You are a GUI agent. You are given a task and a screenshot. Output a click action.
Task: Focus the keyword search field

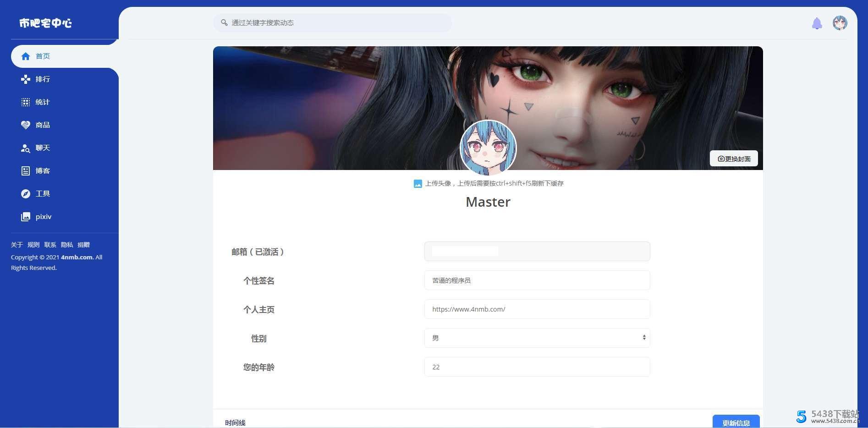coord(332,23)
